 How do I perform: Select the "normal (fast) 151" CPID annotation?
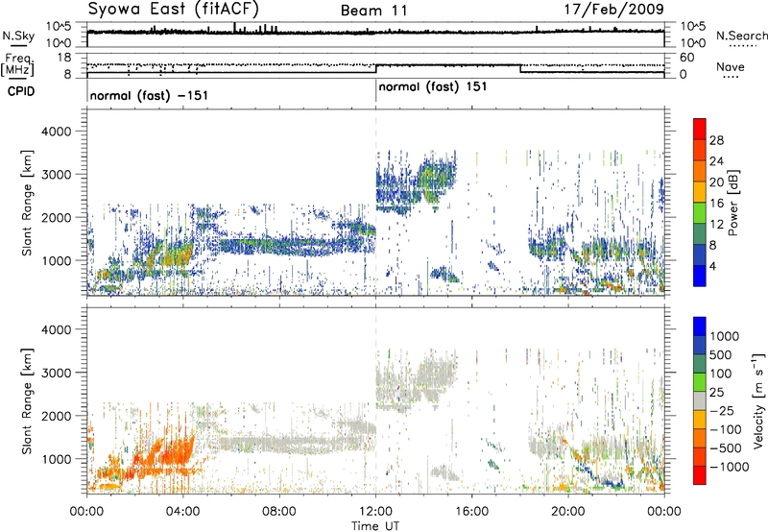tap(433, 87)
